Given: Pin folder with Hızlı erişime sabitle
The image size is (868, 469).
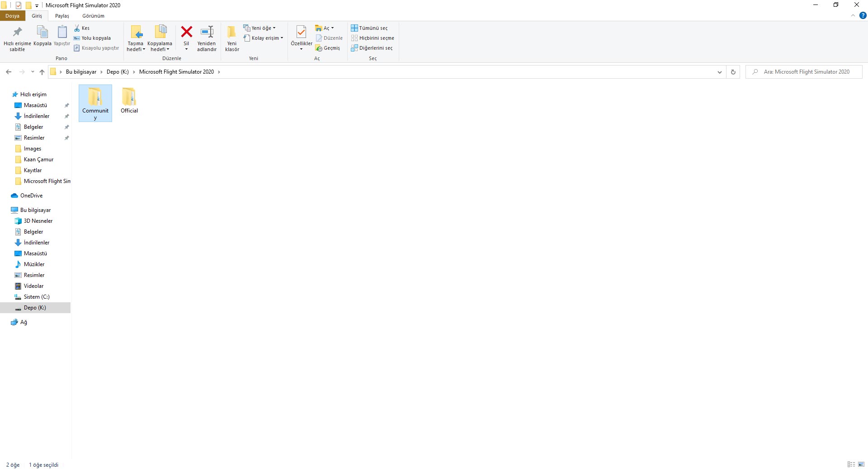Looking at the screenshot, I should click(x=17, y=38).
